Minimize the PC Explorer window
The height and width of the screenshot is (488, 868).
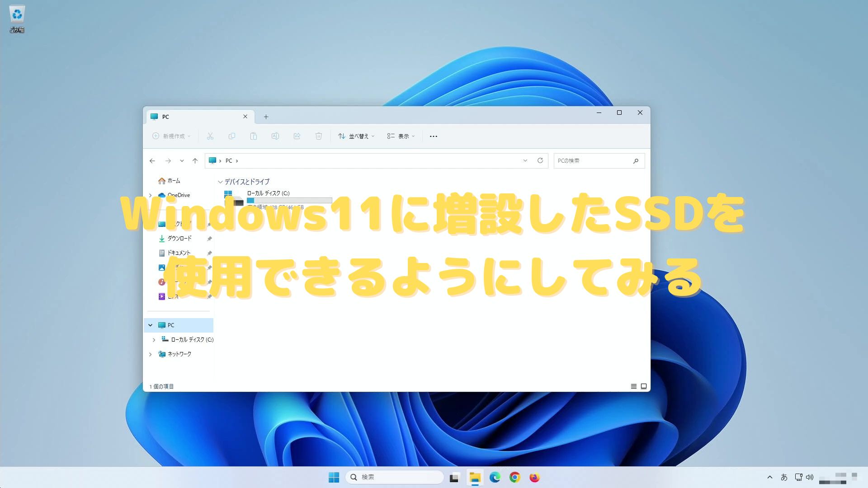tap(599, 113)
